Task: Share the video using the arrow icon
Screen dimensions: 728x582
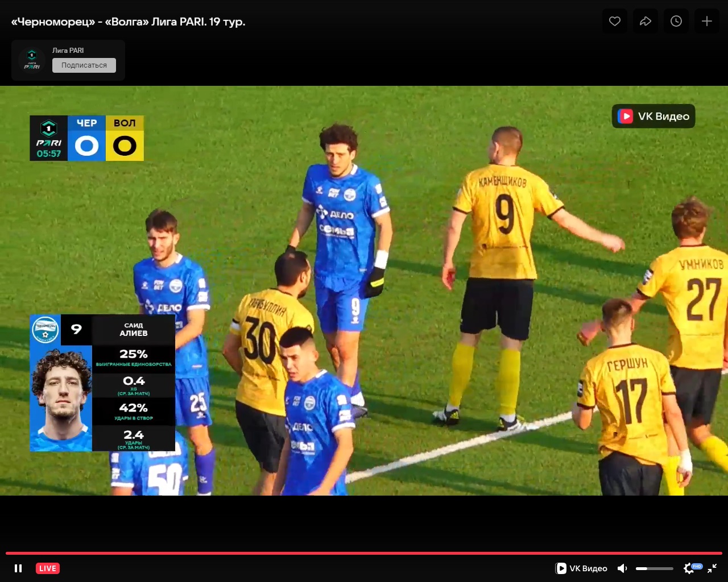Action: 646,21
